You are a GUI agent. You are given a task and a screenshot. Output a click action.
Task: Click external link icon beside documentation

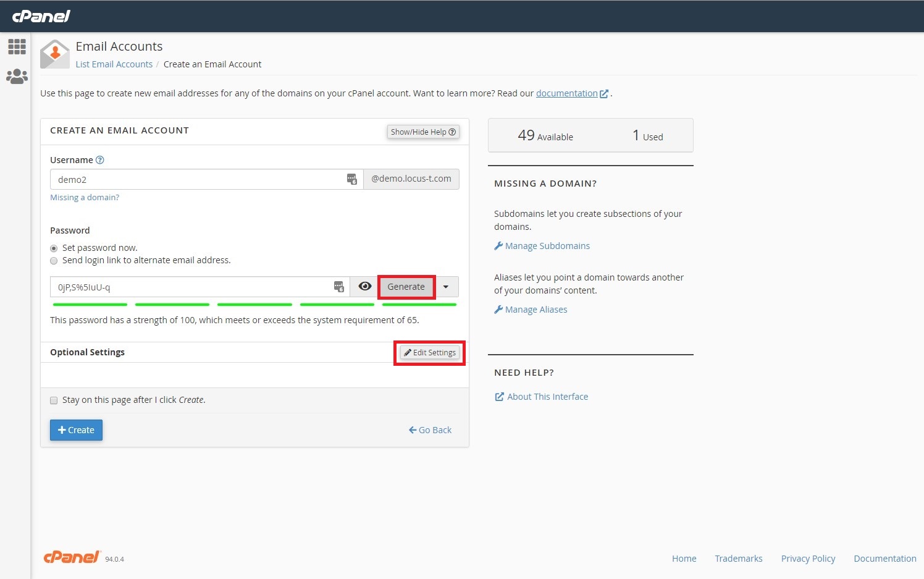604,94
